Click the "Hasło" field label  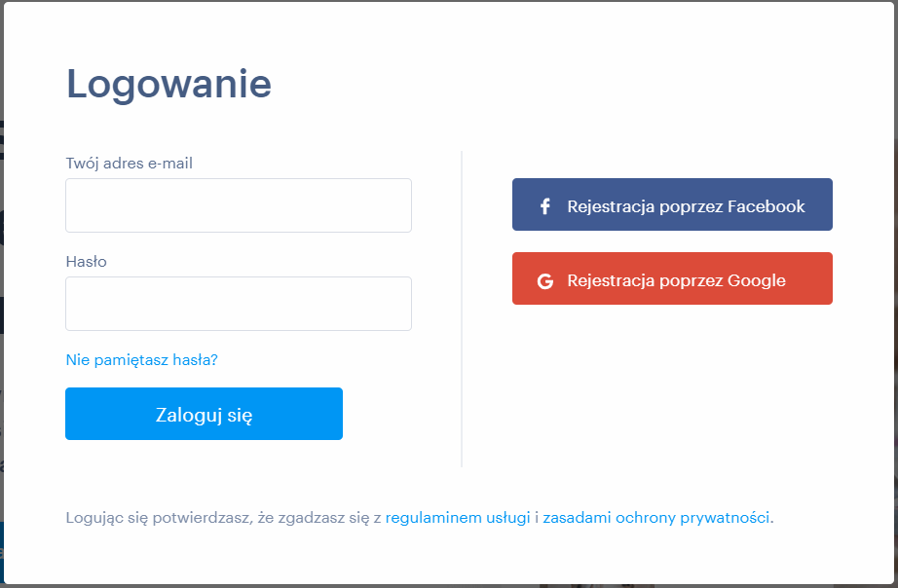click(x=86, y=262)
